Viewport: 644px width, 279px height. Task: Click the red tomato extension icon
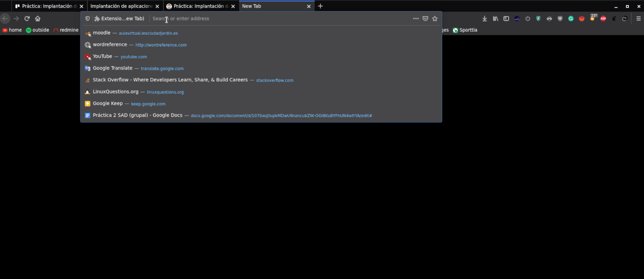click(x=582, y=19)
